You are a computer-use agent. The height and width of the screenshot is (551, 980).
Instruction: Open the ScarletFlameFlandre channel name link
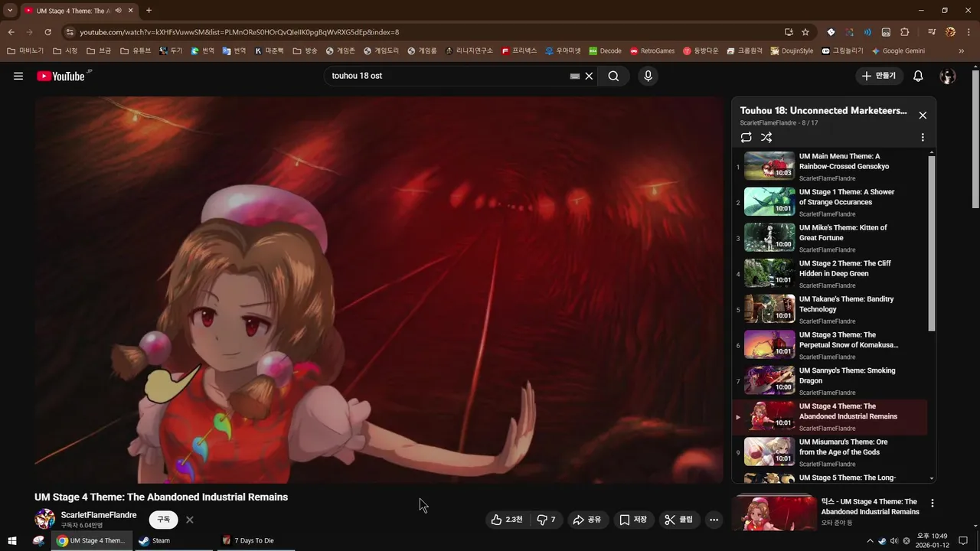click(x=99, y=515)
